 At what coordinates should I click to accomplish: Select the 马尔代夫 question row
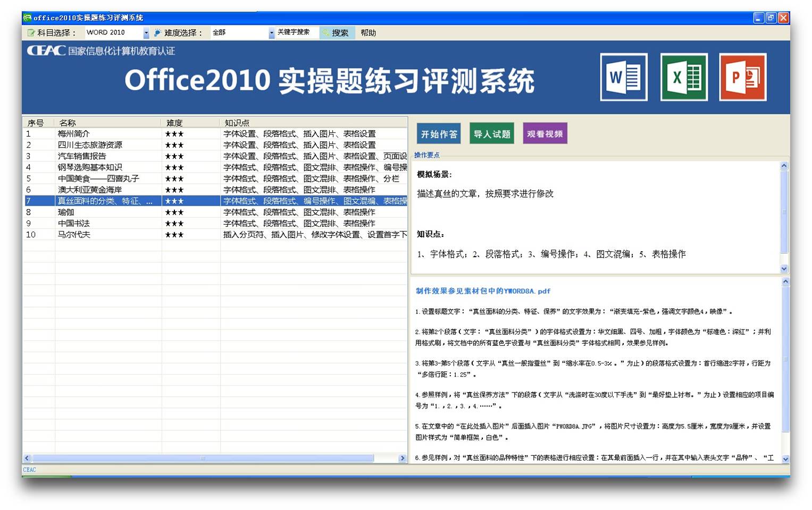(74, 235)
